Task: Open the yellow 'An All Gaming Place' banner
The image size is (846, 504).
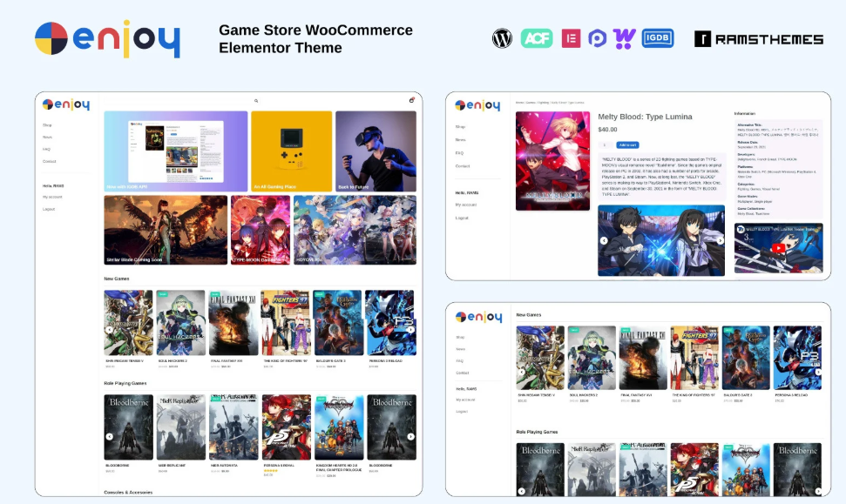Action: coord(291,151)
